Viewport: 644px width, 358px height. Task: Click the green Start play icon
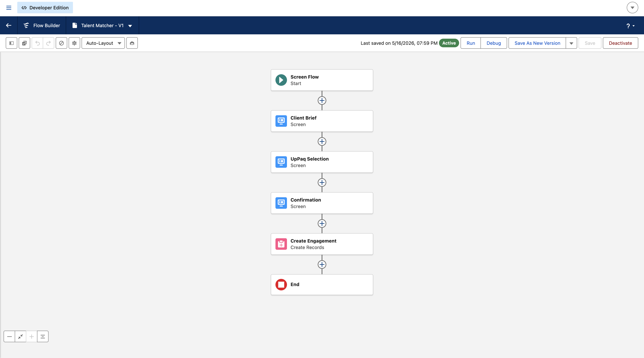(281, 80)
